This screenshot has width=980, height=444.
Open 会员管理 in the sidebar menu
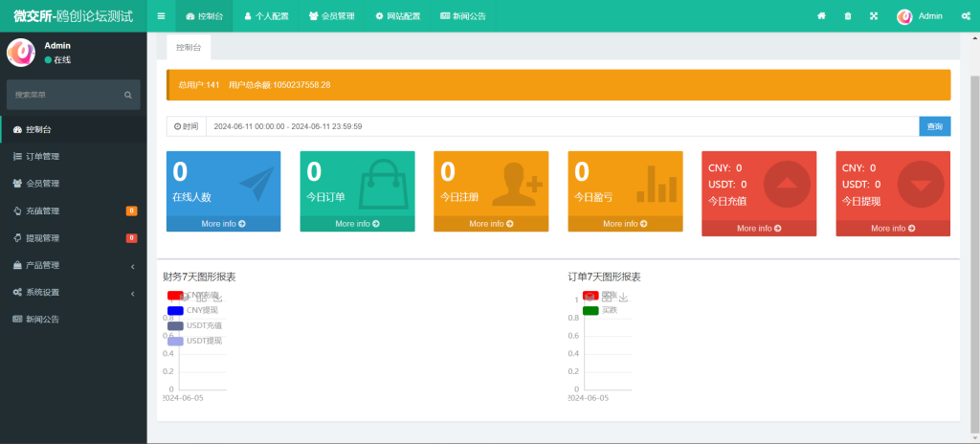74,184
